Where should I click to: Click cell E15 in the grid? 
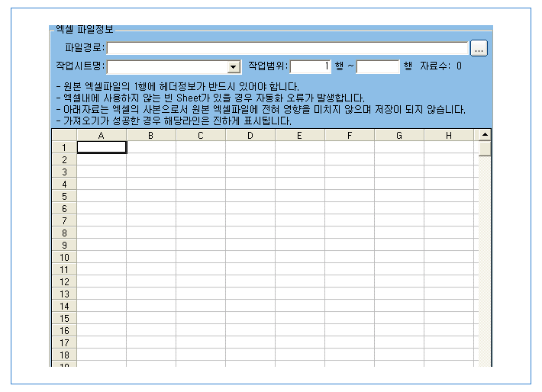[300, 319]
